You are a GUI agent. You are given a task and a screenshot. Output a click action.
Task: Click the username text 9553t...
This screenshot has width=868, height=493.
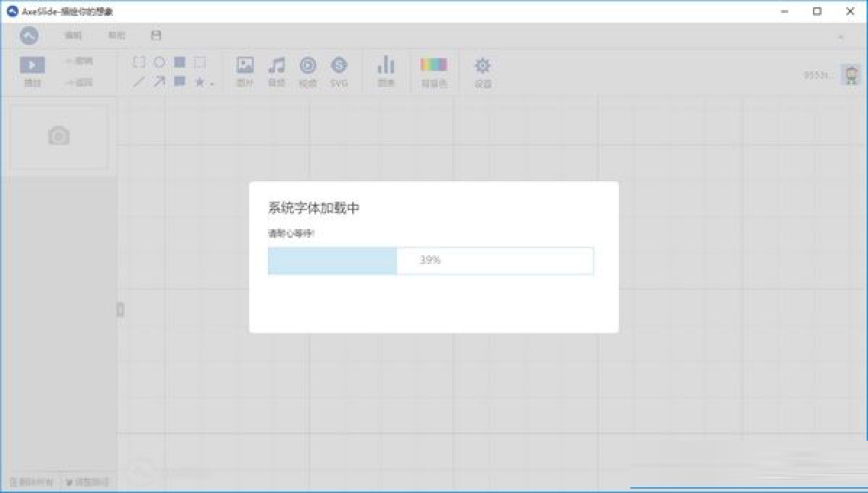[x=819, y=75]
